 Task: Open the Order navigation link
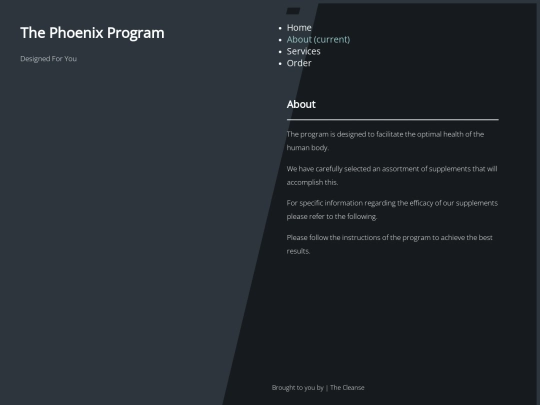click(x=299, y=63)
